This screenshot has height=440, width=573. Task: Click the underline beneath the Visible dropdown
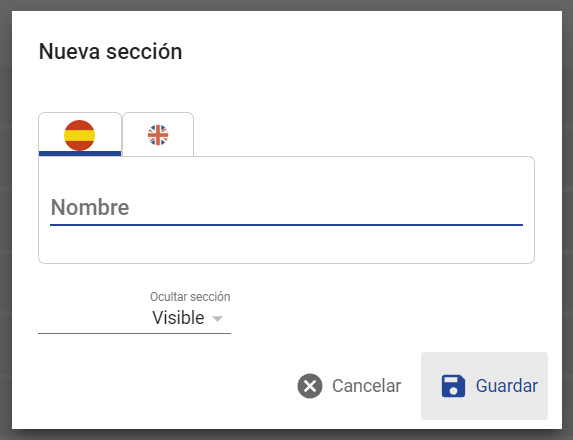tap(134, 333)
